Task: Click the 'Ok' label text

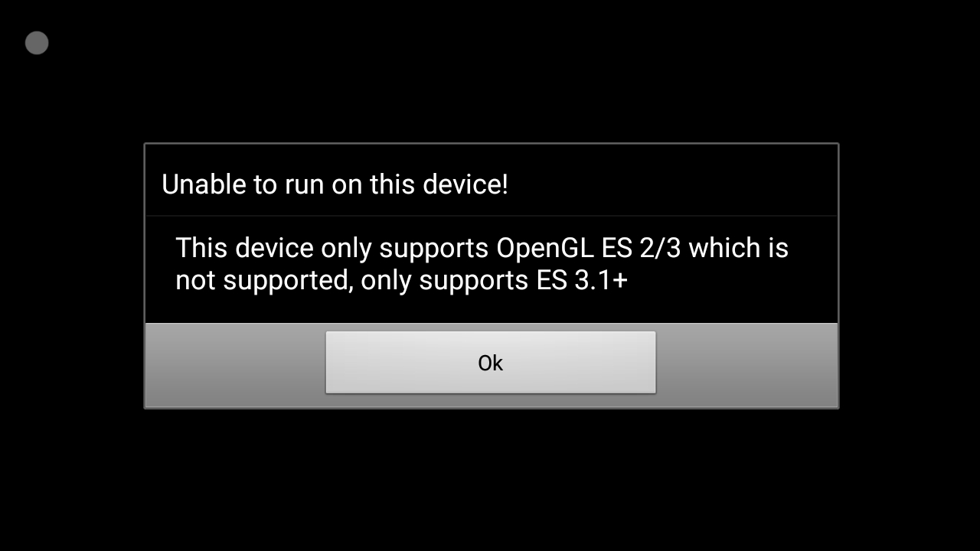Action: [x=490, y=363]
